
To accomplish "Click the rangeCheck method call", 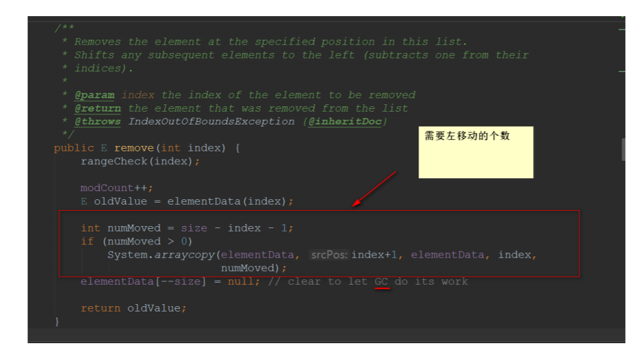I will click(x=114, y=162).
